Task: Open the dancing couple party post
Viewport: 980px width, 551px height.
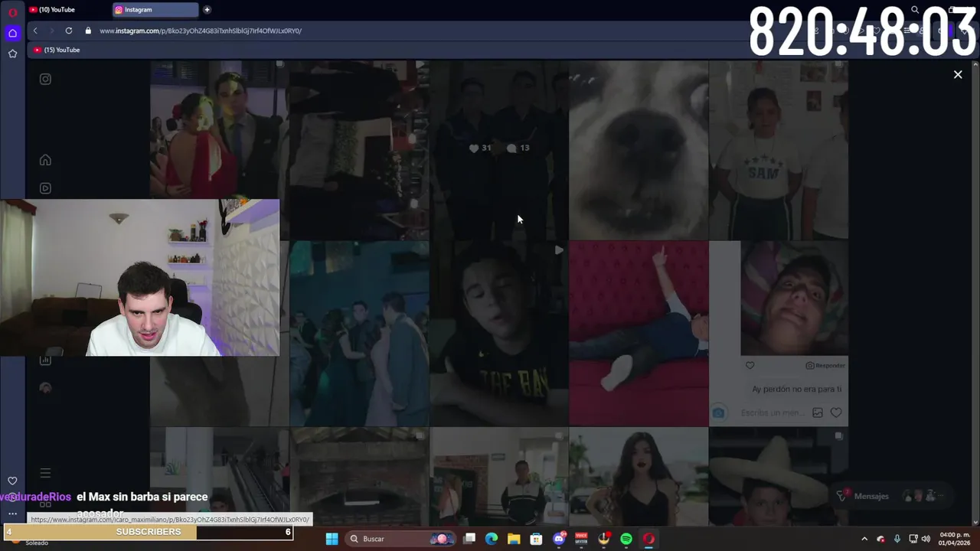Action: coord(359,334)
